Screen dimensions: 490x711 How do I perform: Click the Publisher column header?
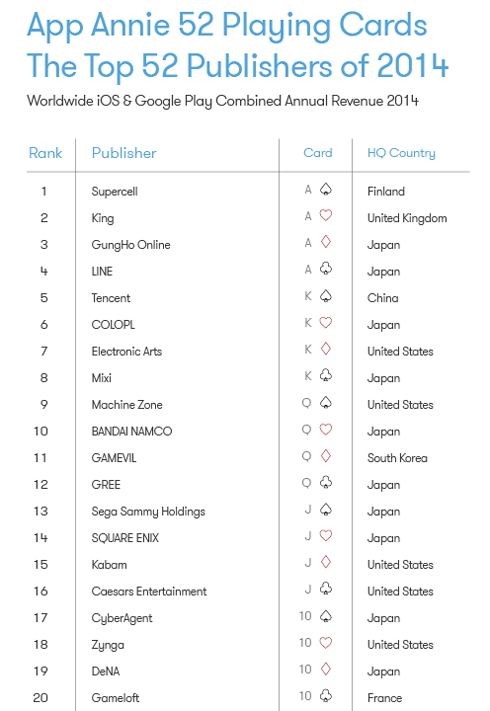[124, 153]
